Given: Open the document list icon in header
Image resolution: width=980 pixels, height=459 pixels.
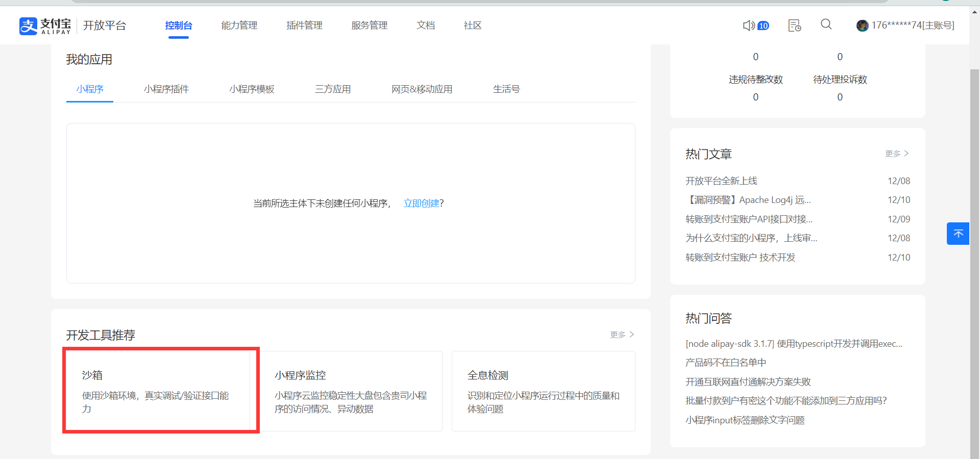Looking at the screenshot, I should (x=795, y=25).
